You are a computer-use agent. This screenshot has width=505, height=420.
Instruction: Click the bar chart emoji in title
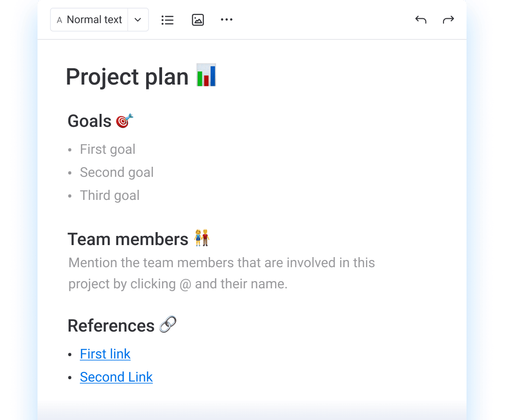[x=206, y=75]
